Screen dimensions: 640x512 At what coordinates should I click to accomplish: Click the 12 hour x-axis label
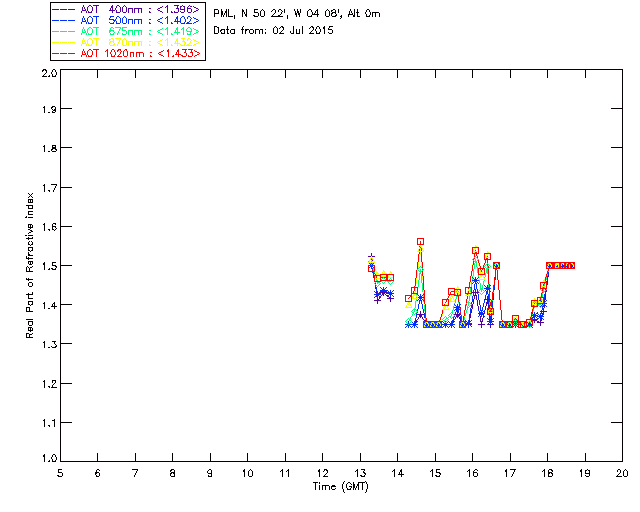(322, 473)
